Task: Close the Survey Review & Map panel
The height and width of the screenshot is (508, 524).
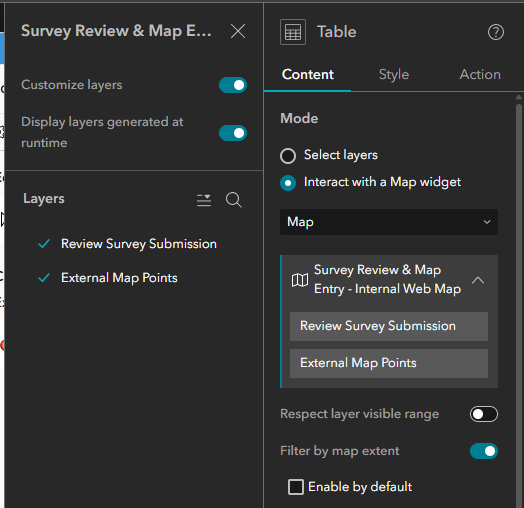Action: [x=238, y=31]
